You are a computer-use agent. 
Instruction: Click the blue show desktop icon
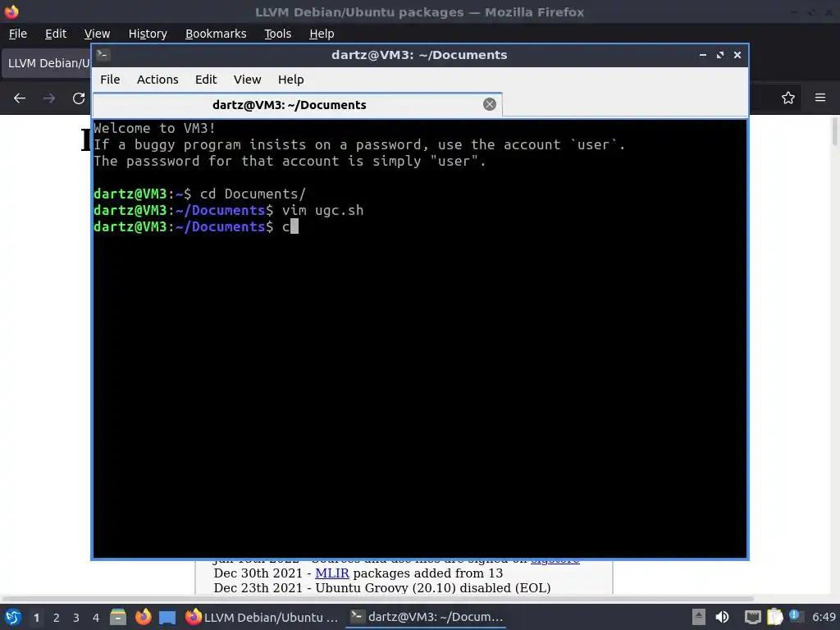[167, 617]
